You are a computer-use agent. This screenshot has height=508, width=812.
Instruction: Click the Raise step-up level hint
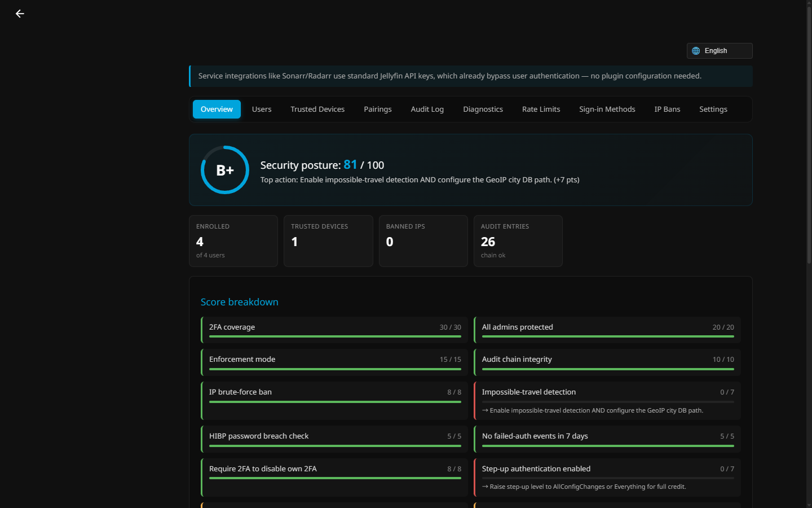coord(584,487)
